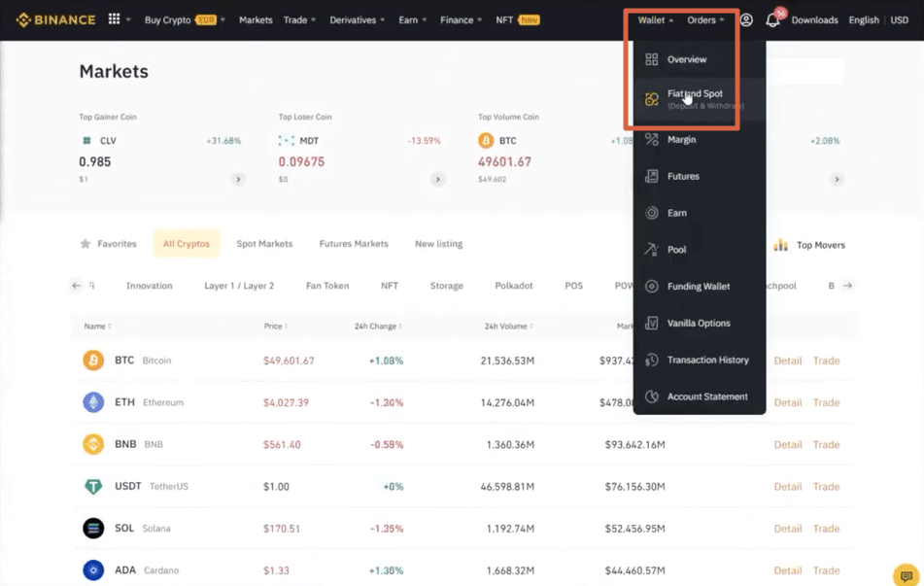Open the apps grid menu icon

(114, 19)
